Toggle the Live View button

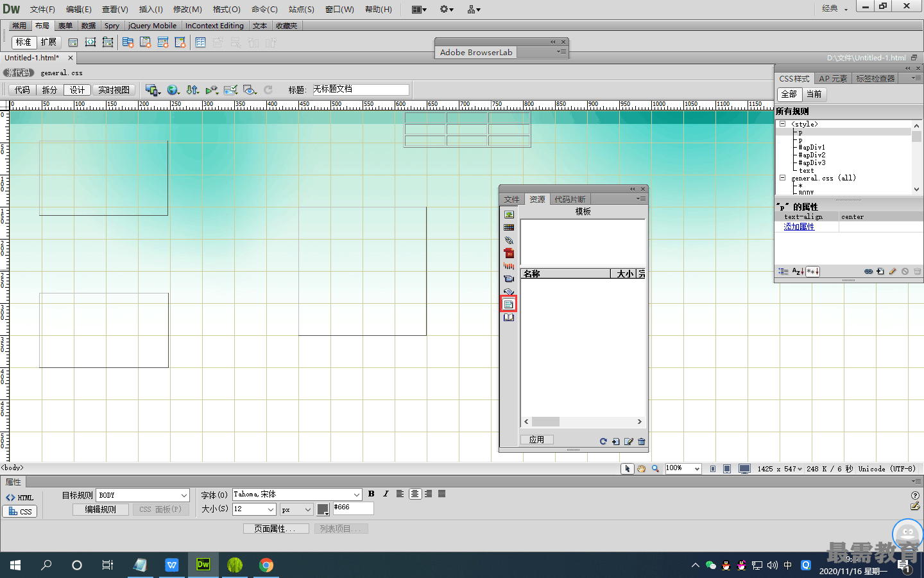click(x=114, y=90)
